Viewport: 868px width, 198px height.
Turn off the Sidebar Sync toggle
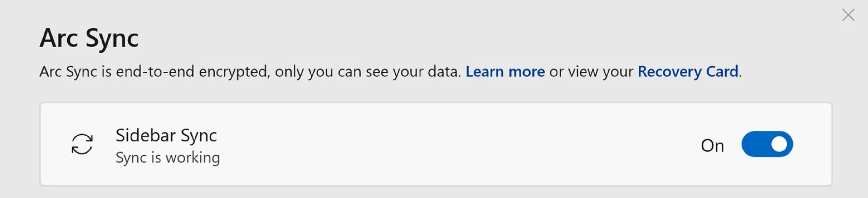click(767, 144)
